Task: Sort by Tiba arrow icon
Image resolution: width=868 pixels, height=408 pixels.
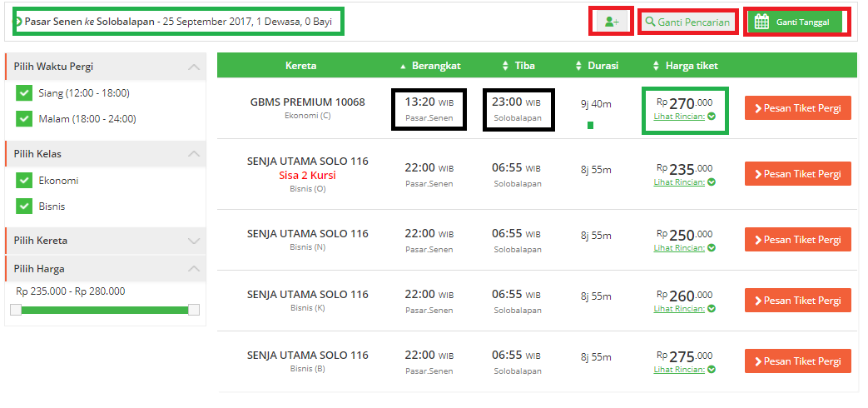Action: point(505,66)
